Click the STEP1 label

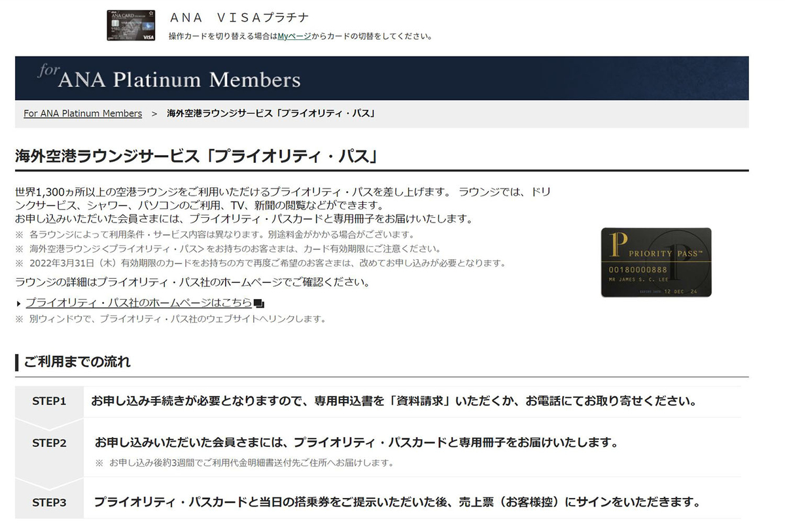pos(50,401)
